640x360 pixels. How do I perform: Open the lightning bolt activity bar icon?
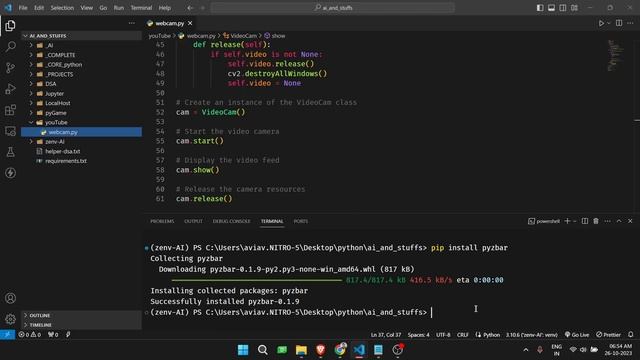[10, 173]
